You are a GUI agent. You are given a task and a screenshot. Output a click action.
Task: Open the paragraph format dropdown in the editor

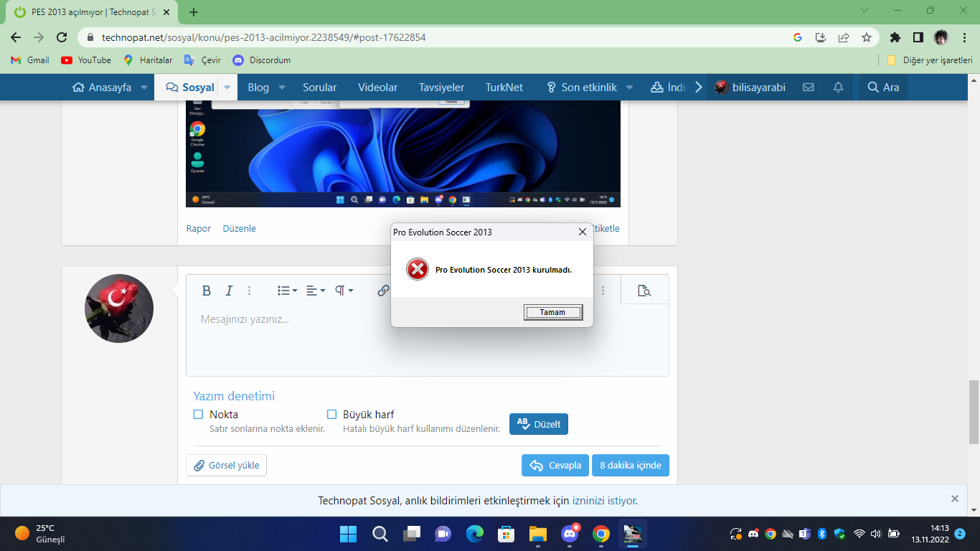tap(344, 291)
